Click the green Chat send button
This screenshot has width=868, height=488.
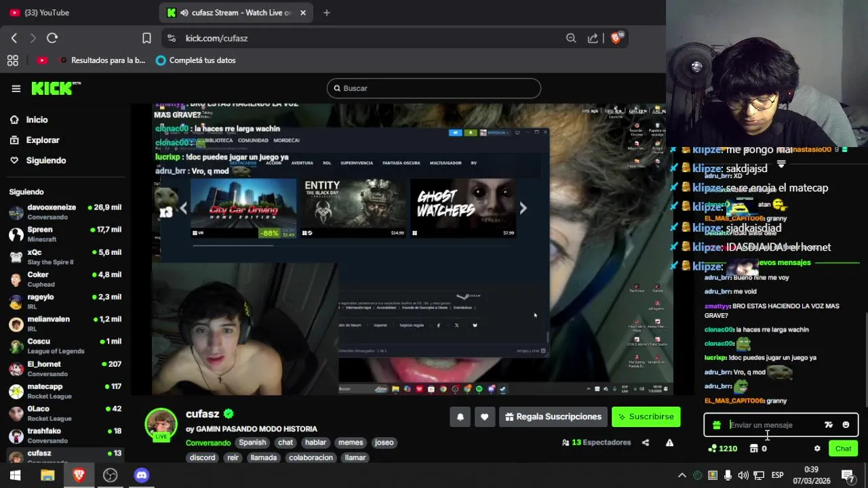(843, 449)
